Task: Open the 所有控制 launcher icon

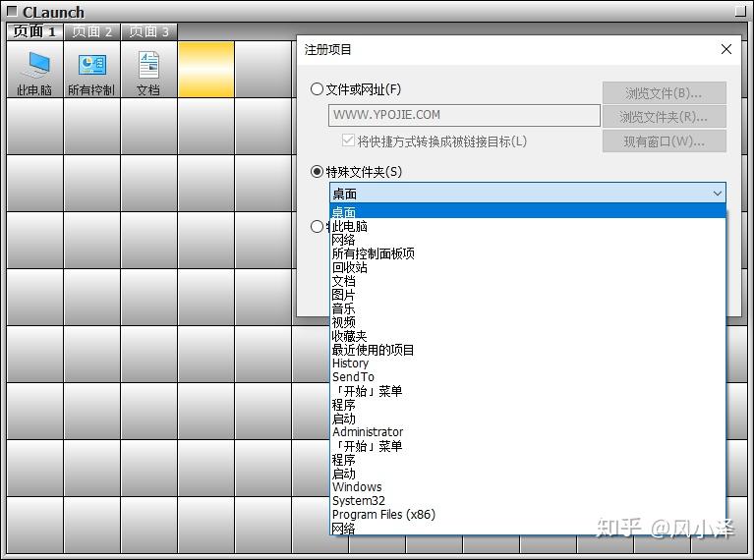Action: [x=91, y=69]
